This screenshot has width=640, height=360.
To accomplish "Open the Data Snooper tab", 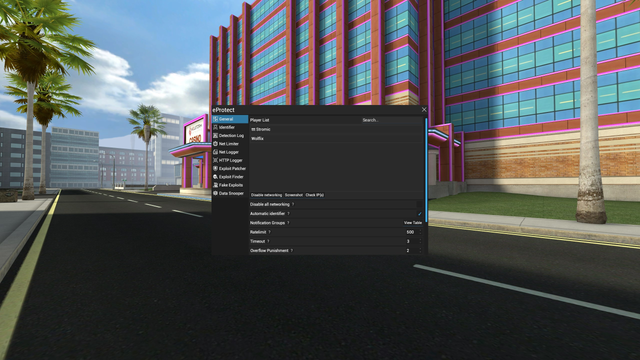I will click(x=230, y=193).
